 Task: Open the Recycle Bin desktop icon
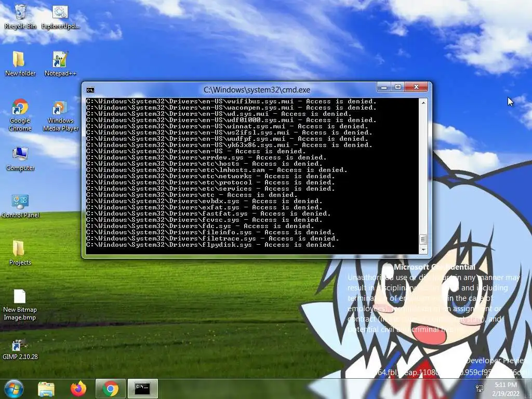coord(20,17)
